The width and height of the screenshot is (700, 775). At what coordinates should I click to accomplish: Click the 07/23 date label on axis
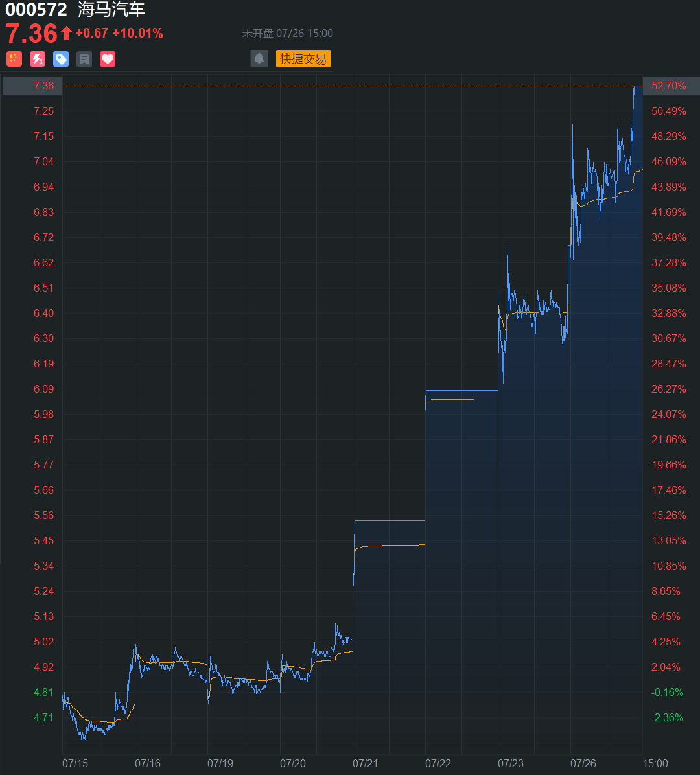click(511, 763)
